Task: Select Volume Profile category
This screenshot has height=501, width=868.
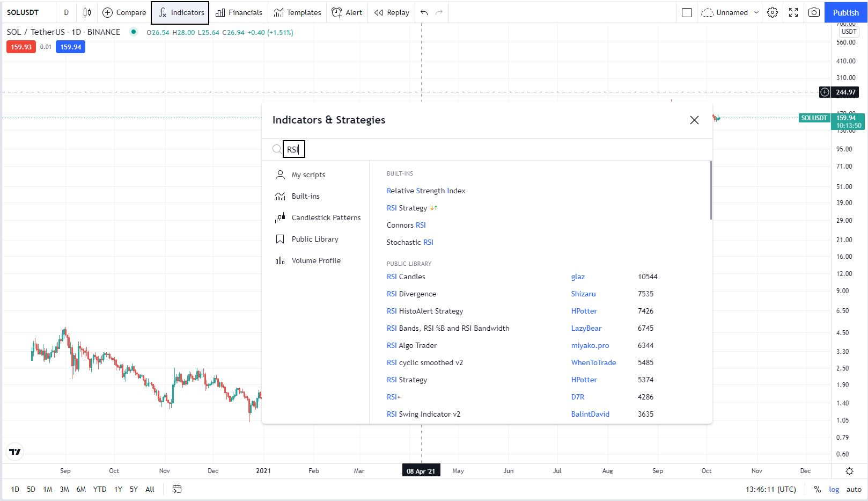Action: click(315, 260)
